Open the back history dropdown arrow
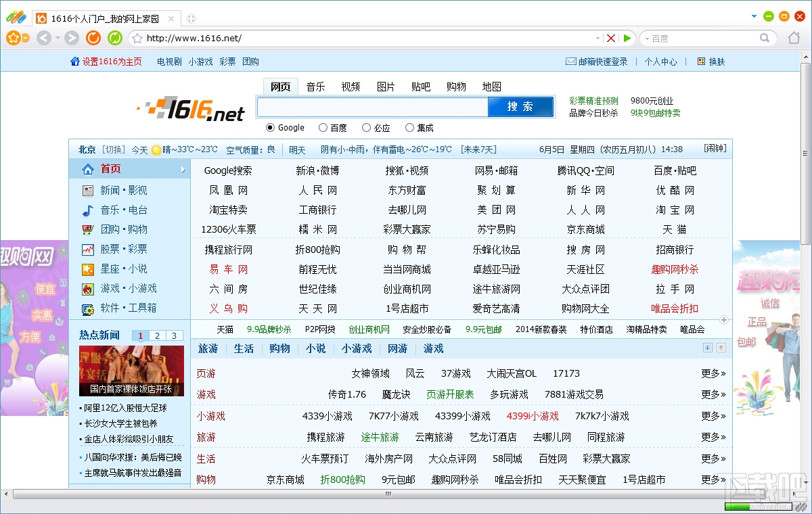This screenshot has width=812, height=514. click(x=58, y=39)
